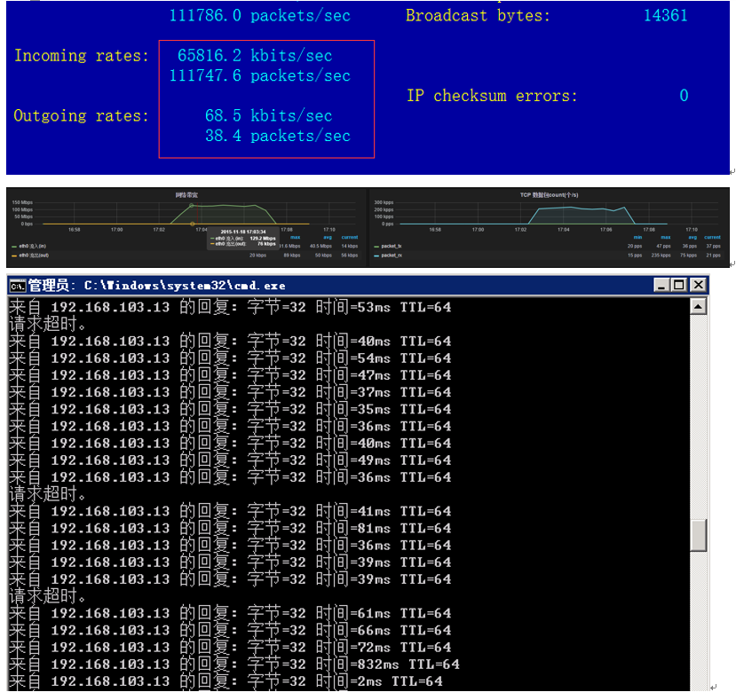Minimize the cmd.exe window
This screenshot has width=736, height=700.
click(x=661, y=286)
